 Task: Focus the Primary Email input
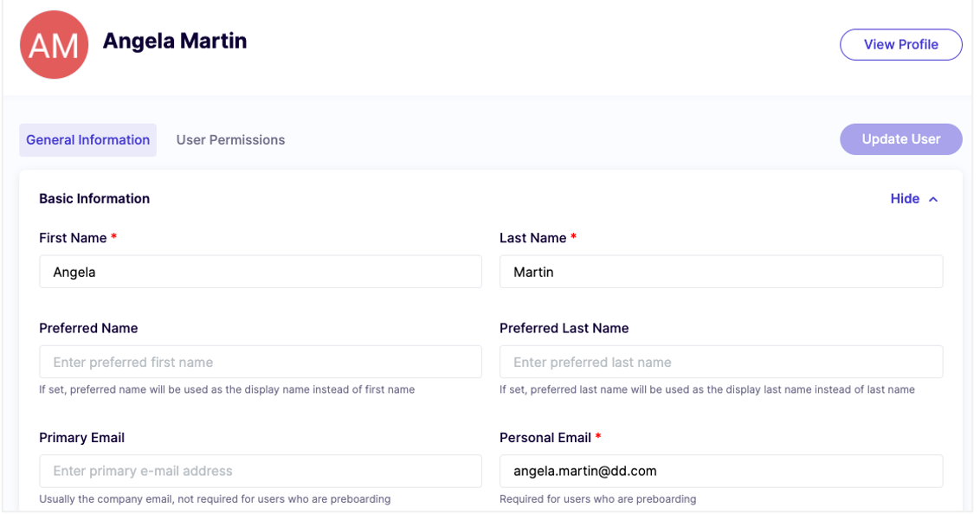260,471
